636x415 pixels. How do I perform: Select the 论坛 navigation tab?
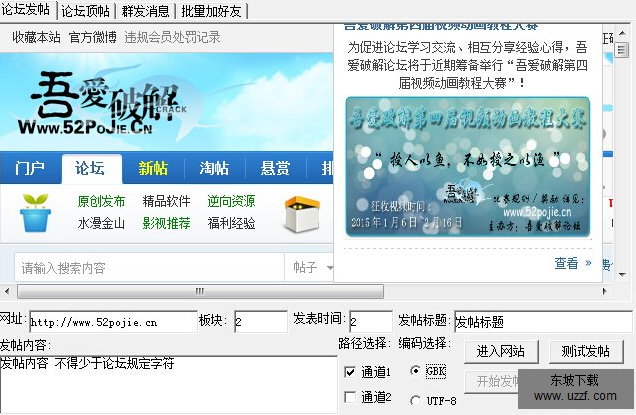coord(92,168)
